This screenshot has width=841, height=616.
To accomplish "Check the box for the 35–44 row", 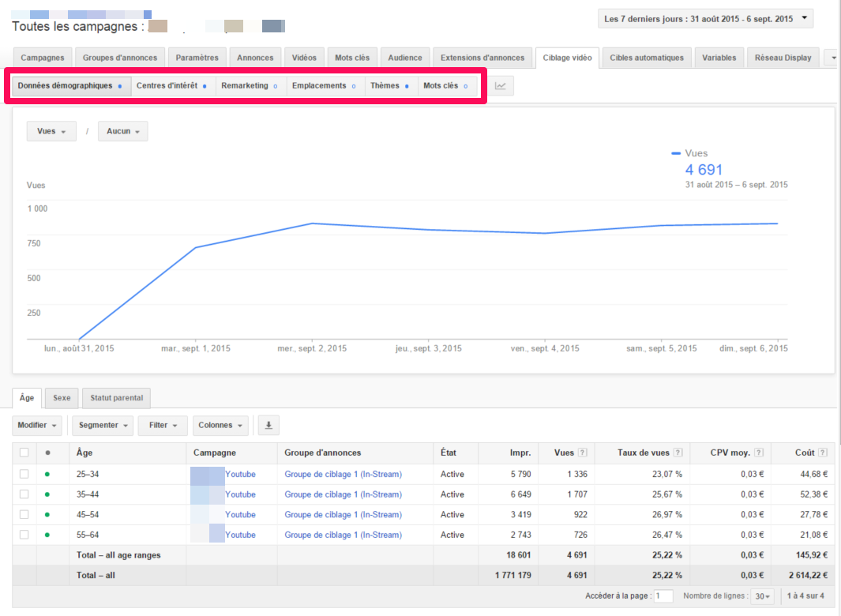I will pyautogui.click(x=24, y=494).
